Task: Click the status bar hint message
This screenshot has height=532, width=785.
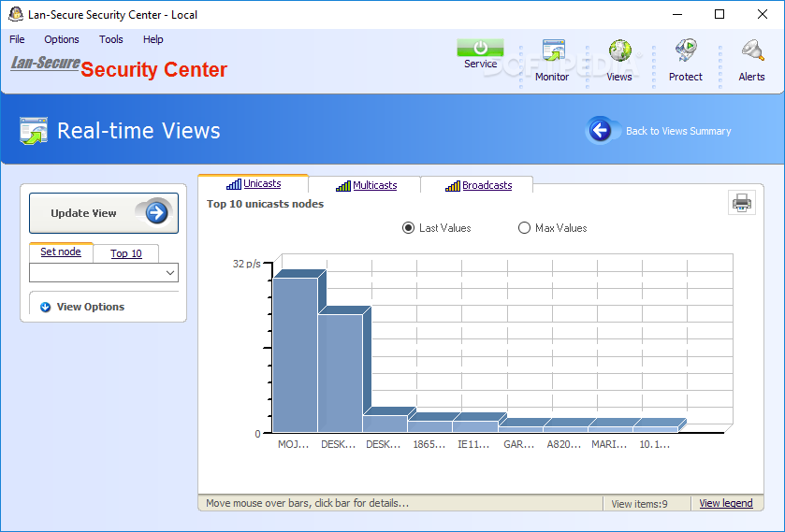Action: (308, 503)
